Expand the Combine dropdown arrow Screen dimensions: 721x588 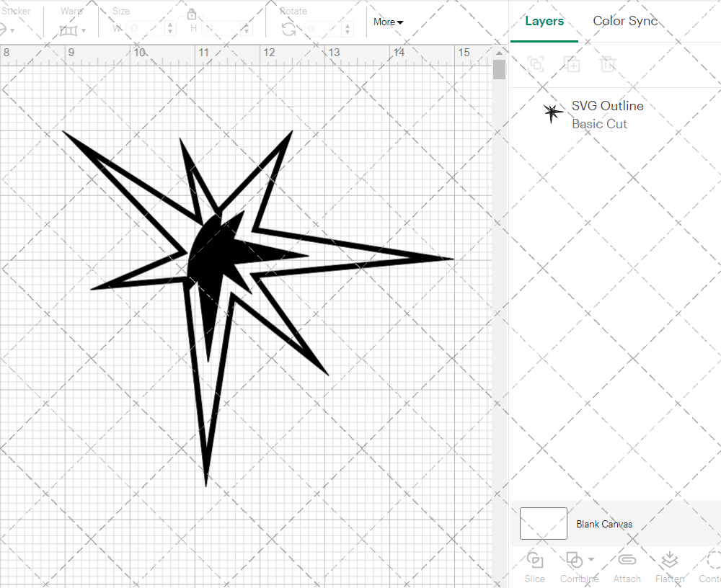click(591, 559)
